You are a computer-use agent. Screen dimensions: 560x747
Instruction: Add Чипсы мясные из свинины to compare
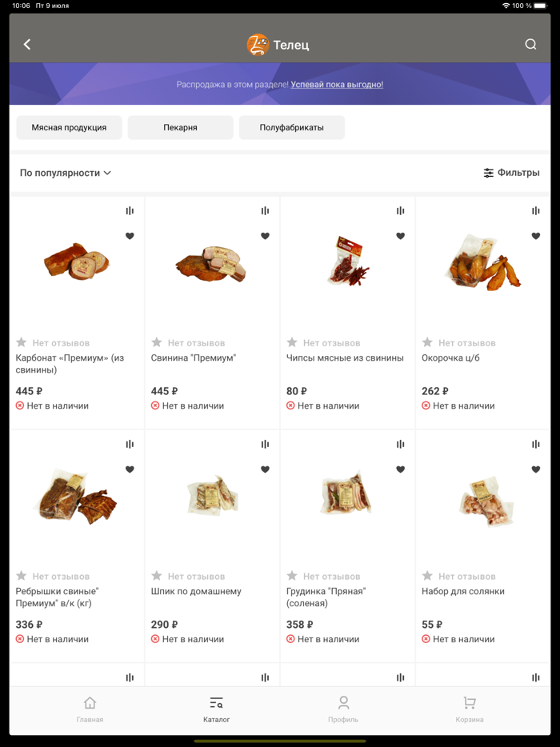click(400, 211)
